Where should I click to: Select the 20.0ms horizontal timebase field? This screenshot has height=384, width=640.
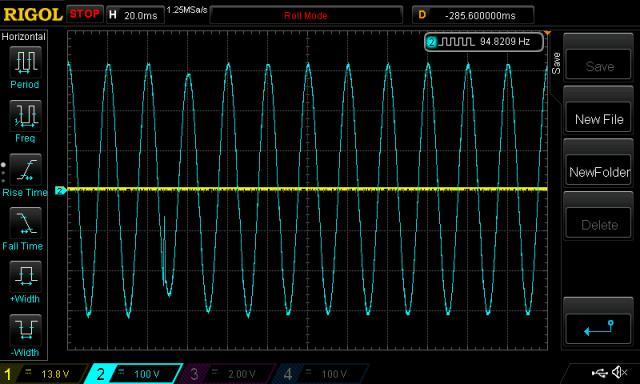tap(135, 15)
